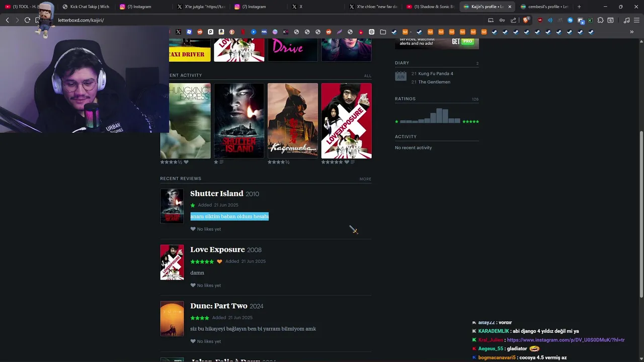Image resolution: width=644 pixels, height=362 pixels.
Task: Close the Kaijiri's profile tab
Action: tap(510, 7)
